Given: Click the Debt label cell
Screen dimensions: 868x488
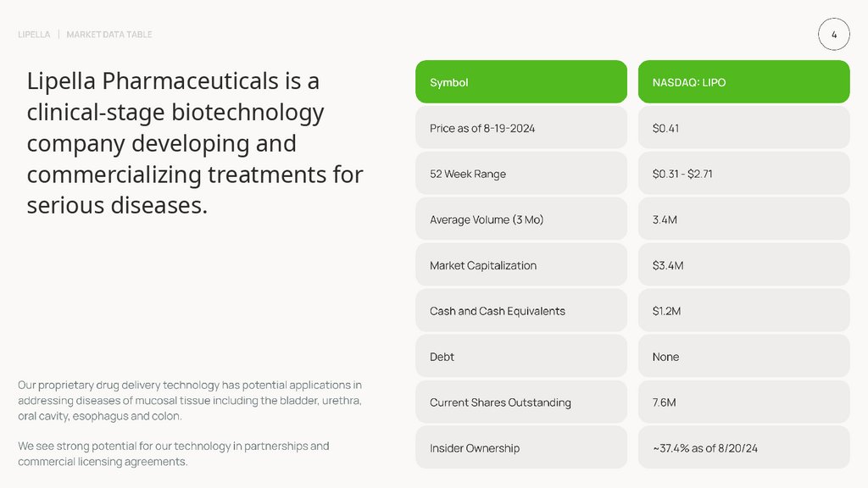Looking at the screenshot, I should [x=520, y=357].
